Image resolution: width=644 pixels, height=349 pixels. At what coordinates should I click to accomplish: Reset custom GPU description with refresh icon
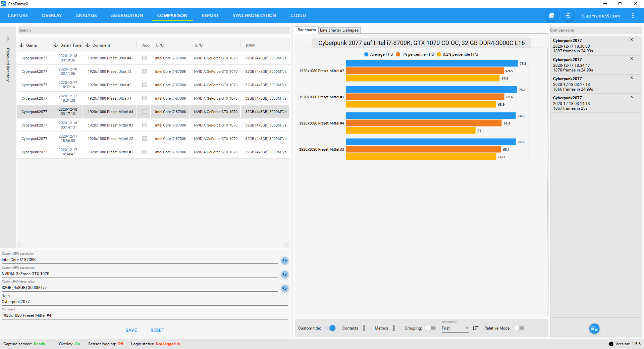coord(284,275)
